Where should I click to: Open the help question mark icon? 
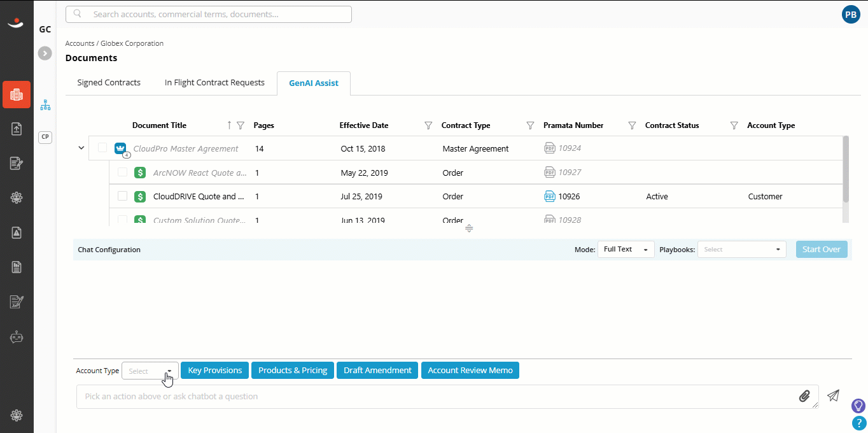click(858, 422)
